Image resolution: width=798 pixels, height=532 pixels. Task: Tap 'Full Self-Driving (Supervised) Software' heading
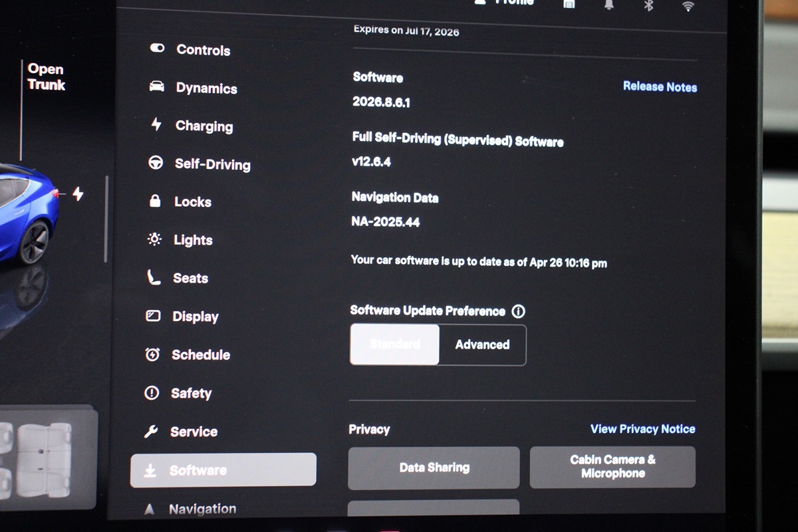click(x=458, y=140)
